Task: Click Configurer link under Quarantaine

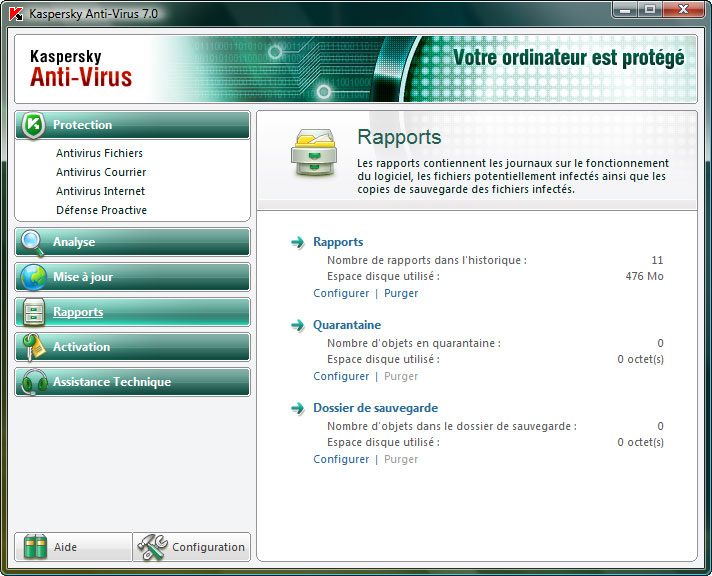Action: pyautogui.click(x=341, y=376)
